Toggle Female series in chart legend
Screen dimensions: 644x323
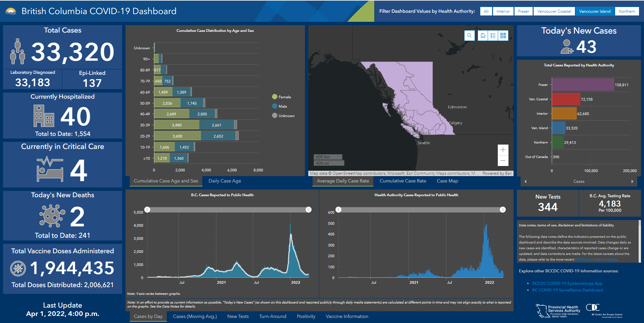(281, 97)
